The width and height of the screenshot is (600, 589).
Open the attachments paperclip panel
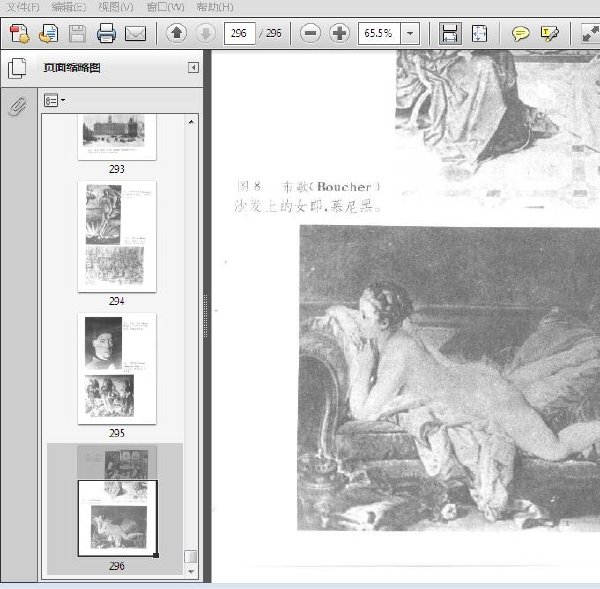[18, 107]
